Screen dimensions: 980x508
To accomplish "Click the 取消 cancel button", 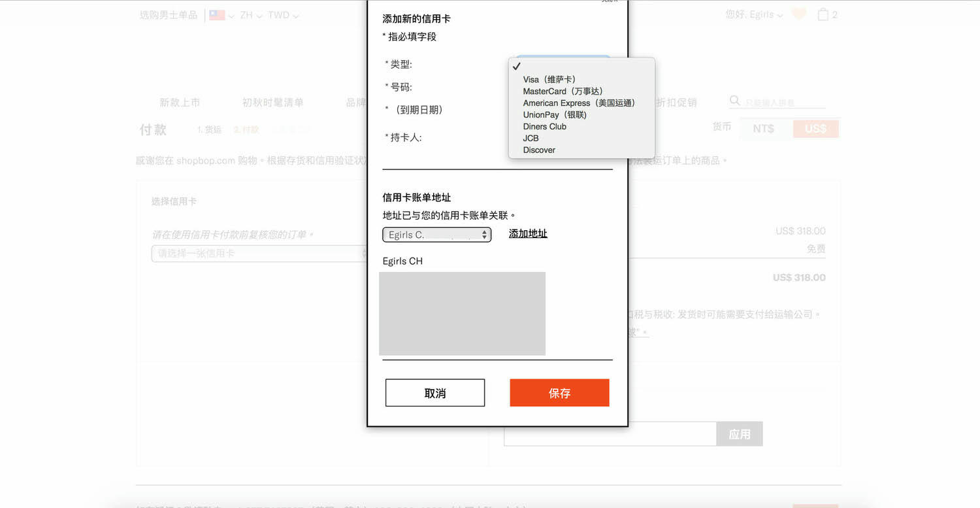I will (x=435, y=393).
